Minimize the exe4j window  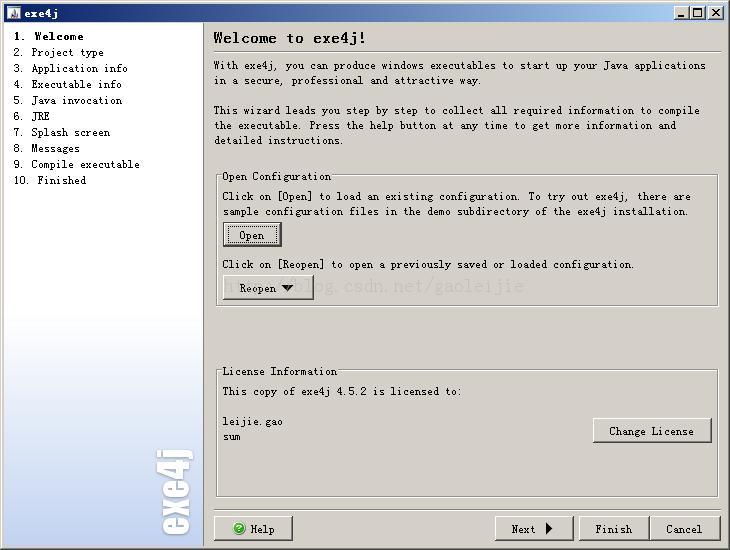[x=681, y=13]
